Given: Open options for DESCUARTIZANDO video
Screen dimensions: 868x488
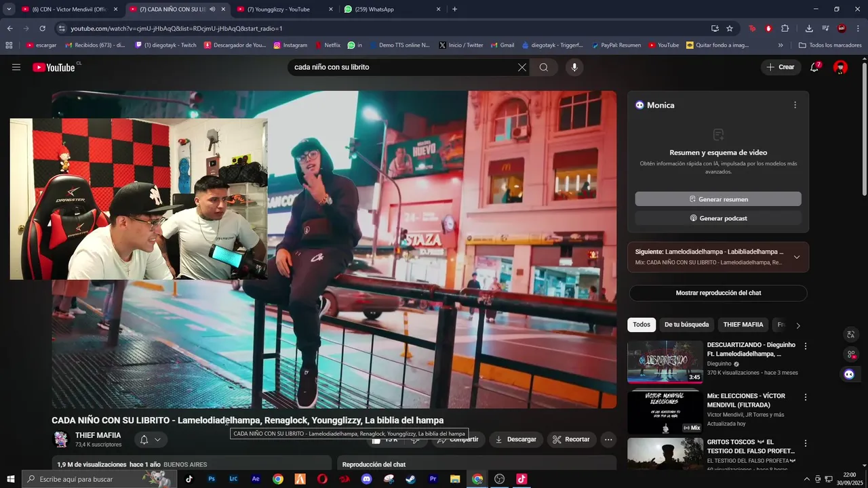Looking at the screenshot, I should click(805, 346).
